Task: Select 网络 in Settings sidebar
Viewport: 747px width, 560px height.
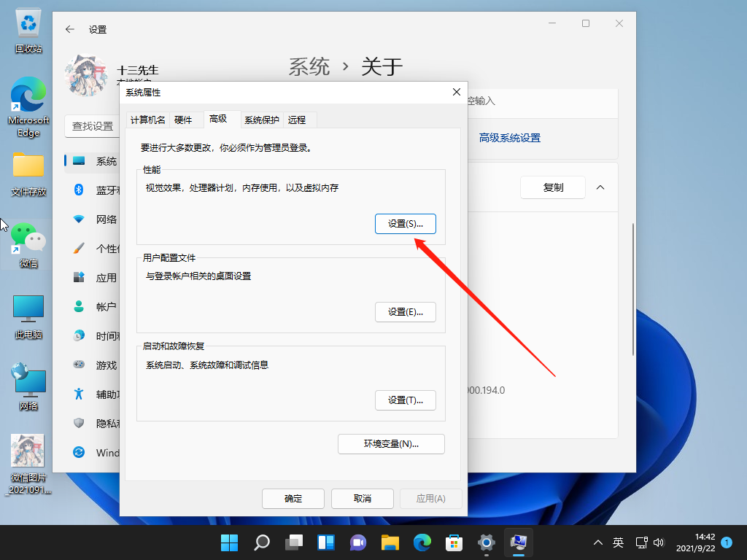Action: tap(93, 219)
